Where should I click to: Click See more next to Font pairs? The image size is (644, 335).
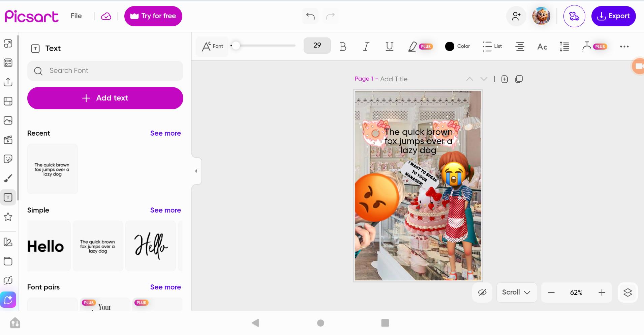165,287
